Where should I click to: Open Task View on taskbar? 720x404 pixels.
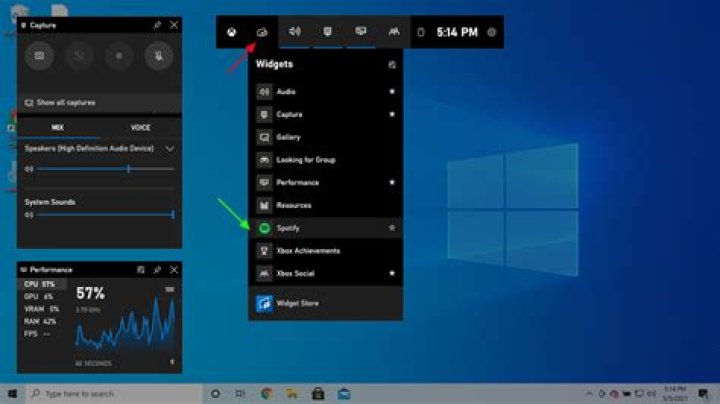[x=240, y=393]
